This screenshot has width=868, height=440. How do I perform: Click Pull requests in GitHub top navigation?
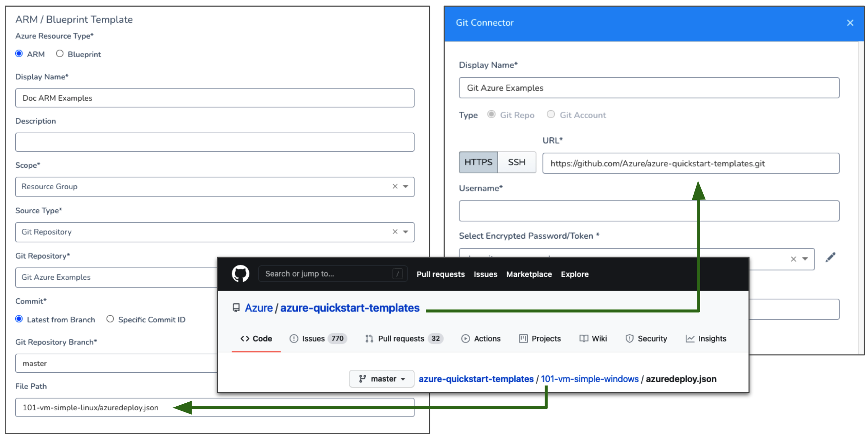[441, 274]
